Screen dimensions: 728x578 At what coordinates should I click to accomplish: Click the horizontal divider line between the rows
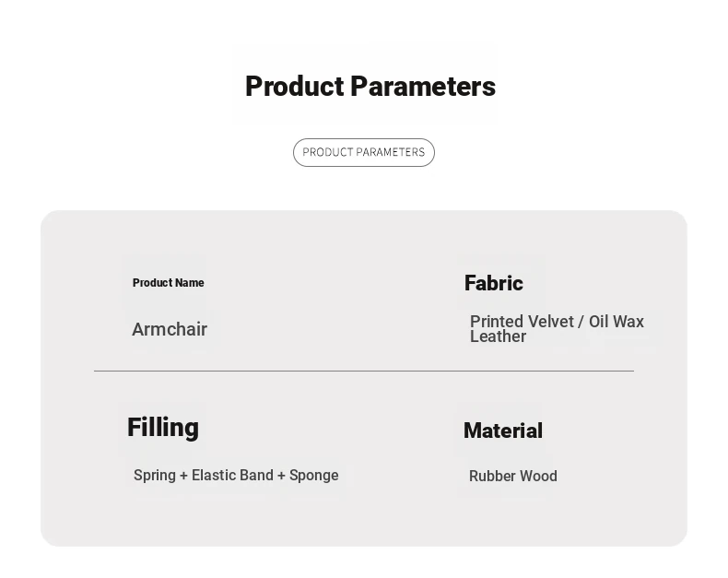(364, 371)
